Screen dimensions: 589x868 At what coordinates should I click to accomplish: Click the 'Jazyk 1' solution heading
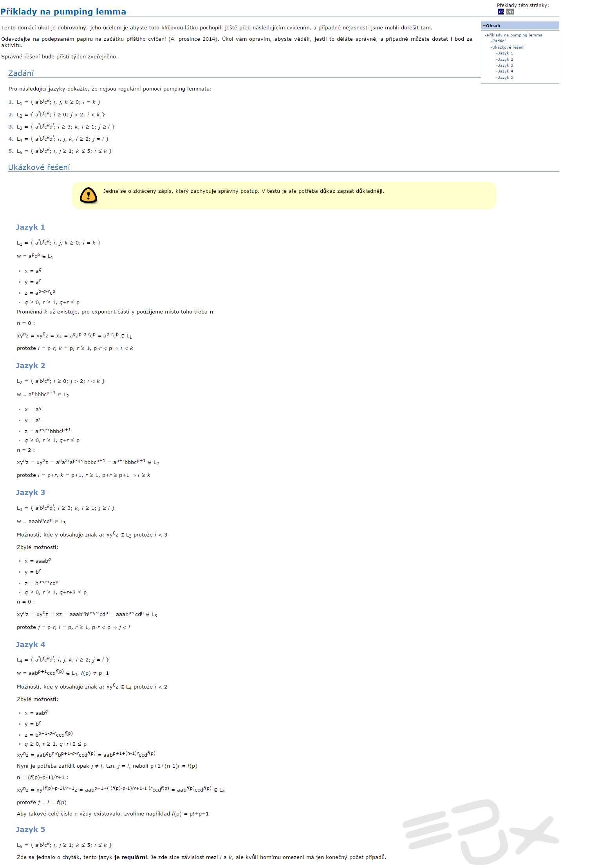[30, 227]
